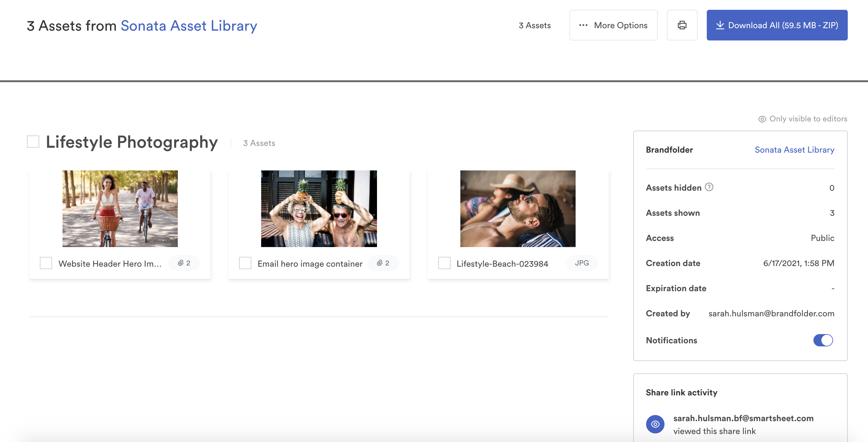868x442 pixels.
Task: Check the Website Header Hero Image asset
Action: pyautogui.click(x=46, y=263)
